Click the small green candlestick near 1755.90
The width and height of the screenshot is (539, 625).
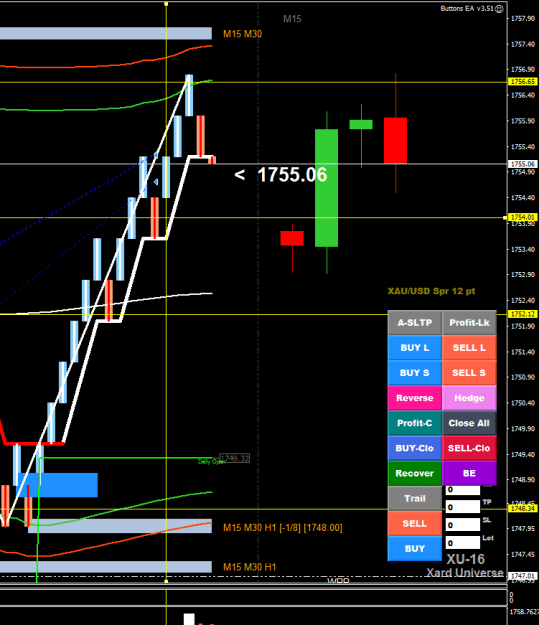[x=361, y=124]
